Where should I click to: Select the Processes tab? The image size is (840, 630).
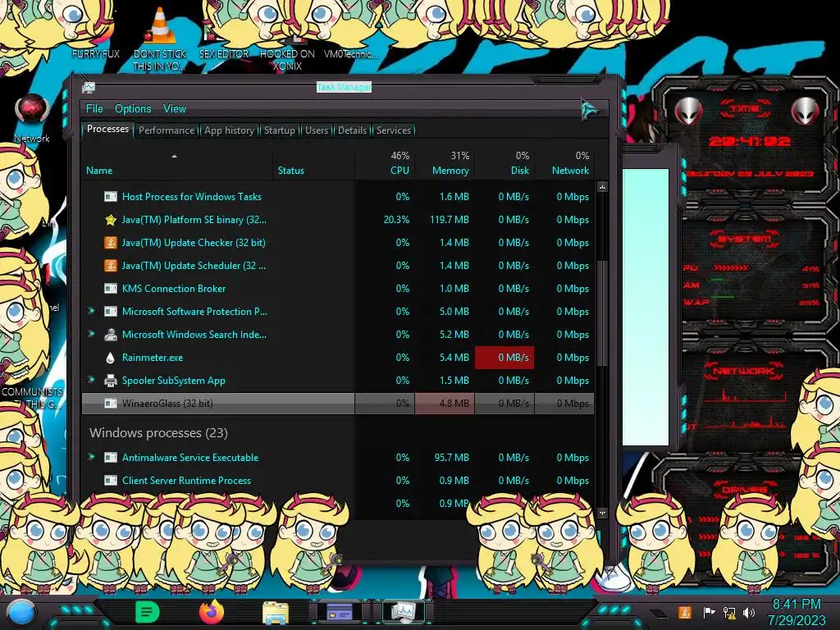(x=107, y=129)
